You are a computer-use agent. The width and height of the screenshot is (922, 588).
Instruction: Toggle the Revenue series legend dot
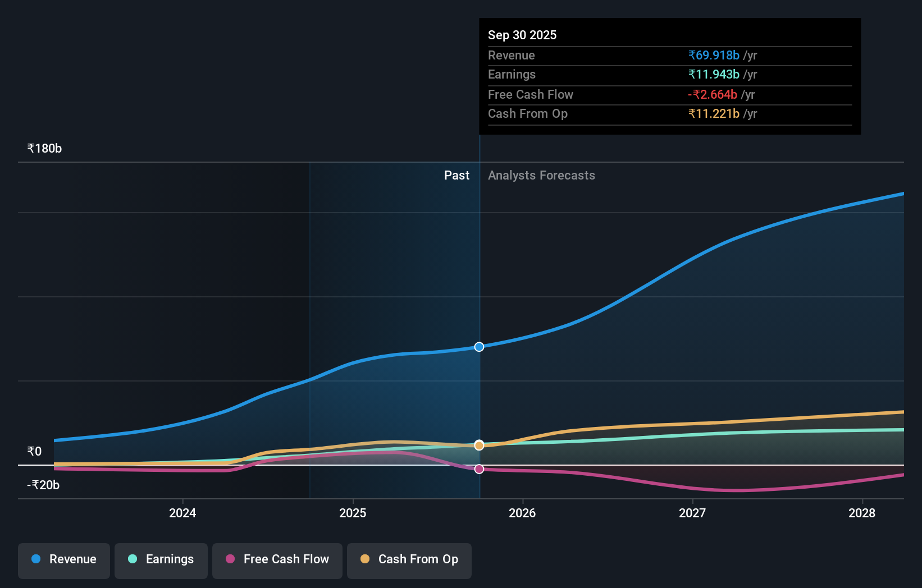coord(35,559)
